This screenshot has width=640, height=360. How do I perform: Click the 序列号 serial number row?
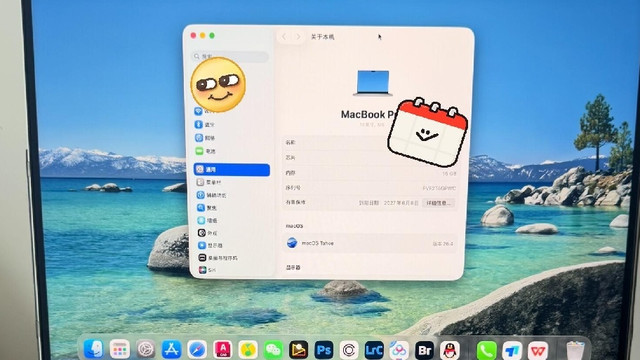tap(370, 188)
